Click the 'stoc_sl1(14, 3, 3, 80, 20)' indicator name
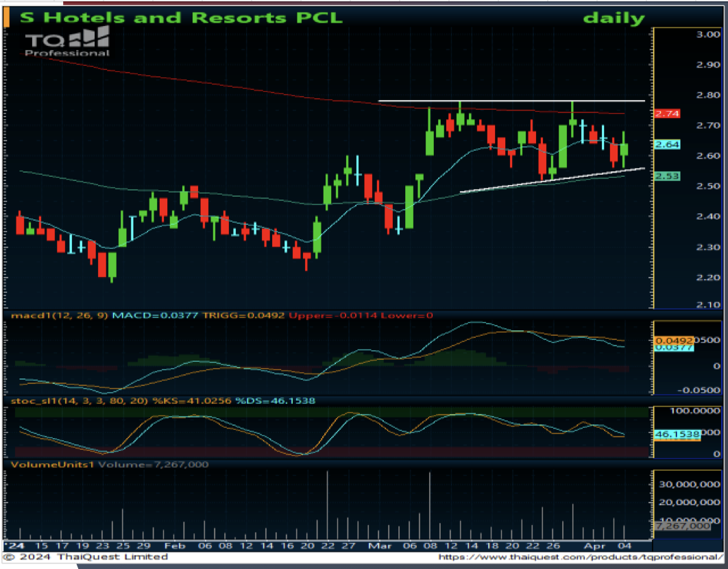This screenshot has height=569, width=728. click(x=80, y=401)
